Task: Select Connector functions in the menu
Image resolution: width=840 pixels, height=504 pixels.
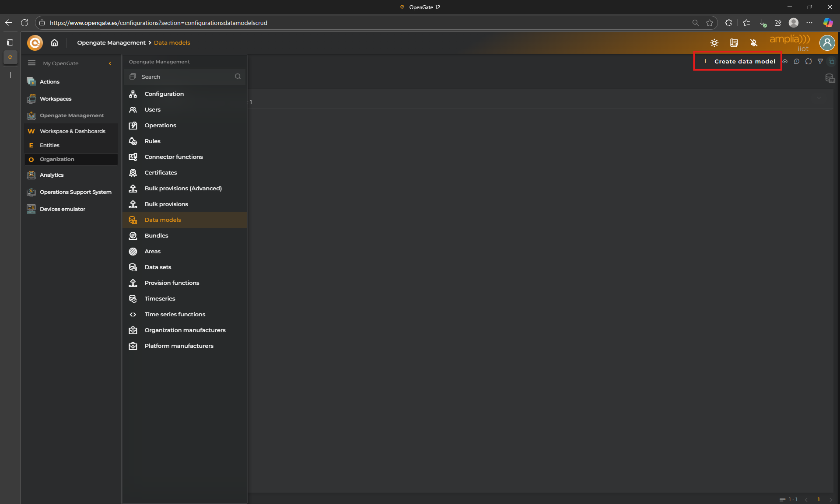Action: pos(173,157)
